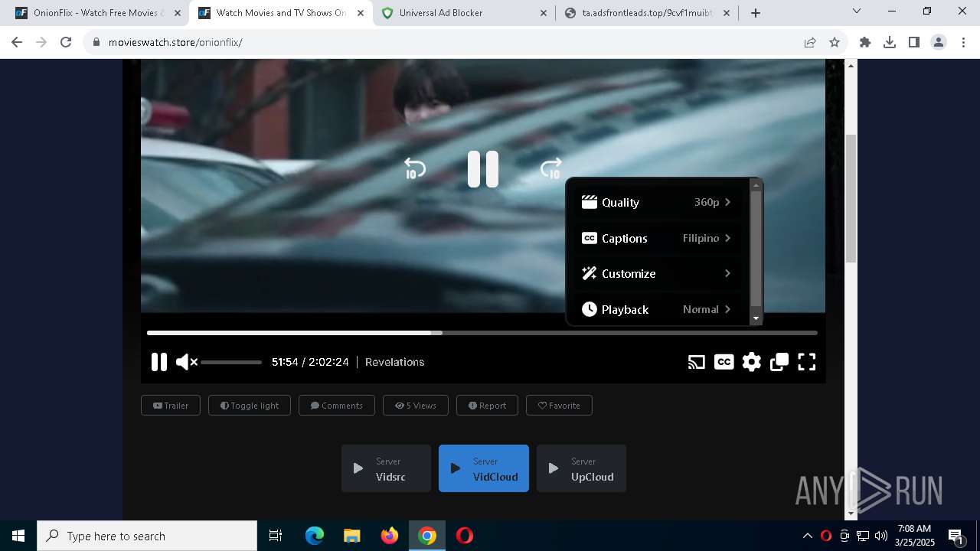Open the tab search chevron in the title bar

tap(857, 11)
